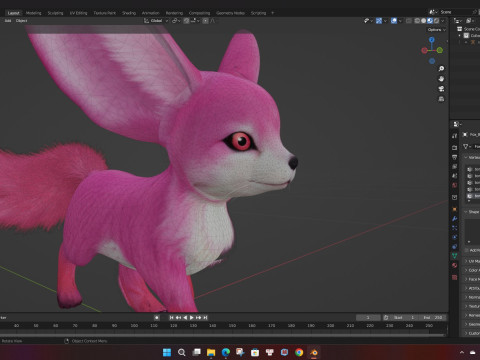Click the zoom view magnifier gizmo

pos(441,69)
